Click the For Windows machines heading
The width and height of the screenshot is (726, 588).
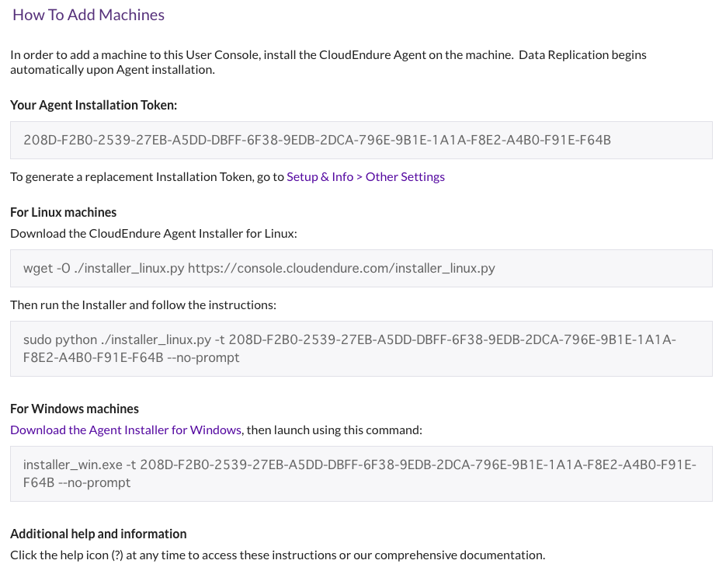coord(75,409)
